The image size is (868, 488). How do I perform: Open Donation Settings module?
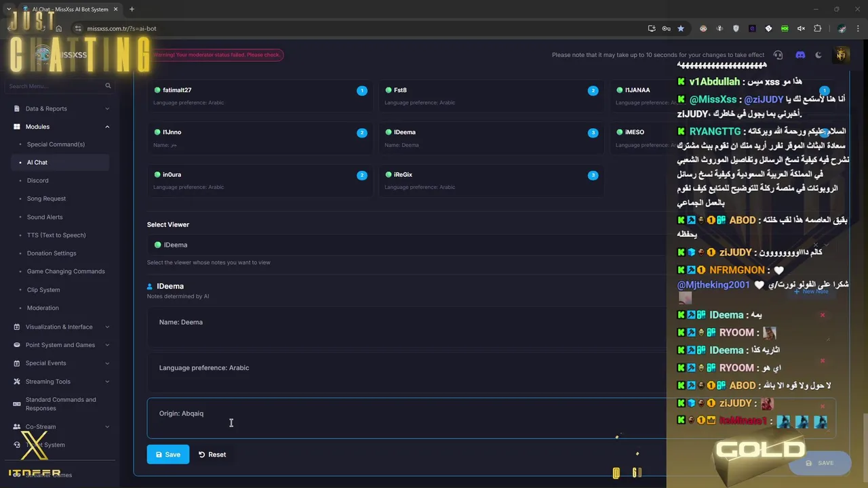click(52, 253)
